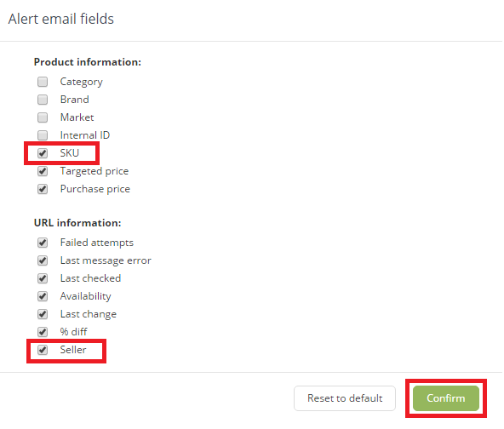The width and height of the screenshot is (504, 429).
Task: Disable the Targeted price checkbox
Action: pyautogui.click(x=43, y=171)
